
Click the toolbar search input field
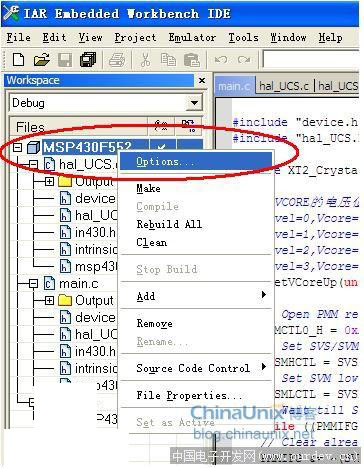311,60
